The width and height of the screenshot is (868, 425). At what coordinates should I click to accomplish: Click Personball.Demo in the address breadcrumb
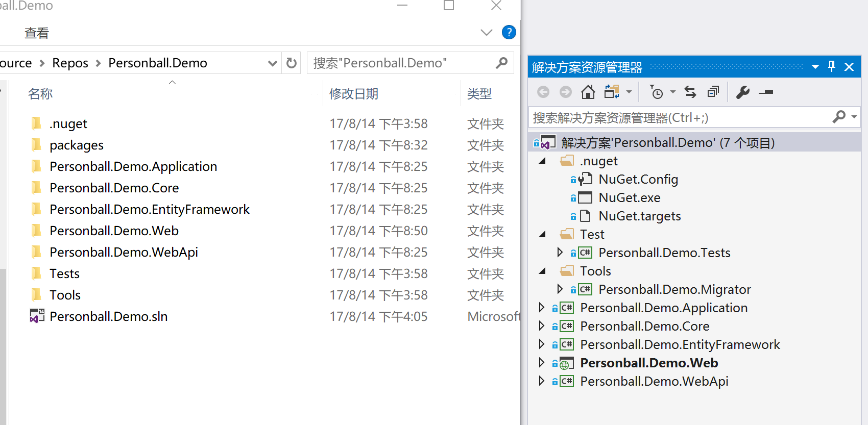(158, 63)
